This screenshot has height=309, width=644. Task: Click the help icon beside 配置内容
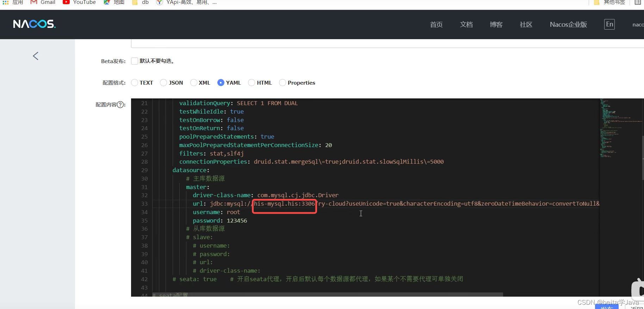coord(120,104)
